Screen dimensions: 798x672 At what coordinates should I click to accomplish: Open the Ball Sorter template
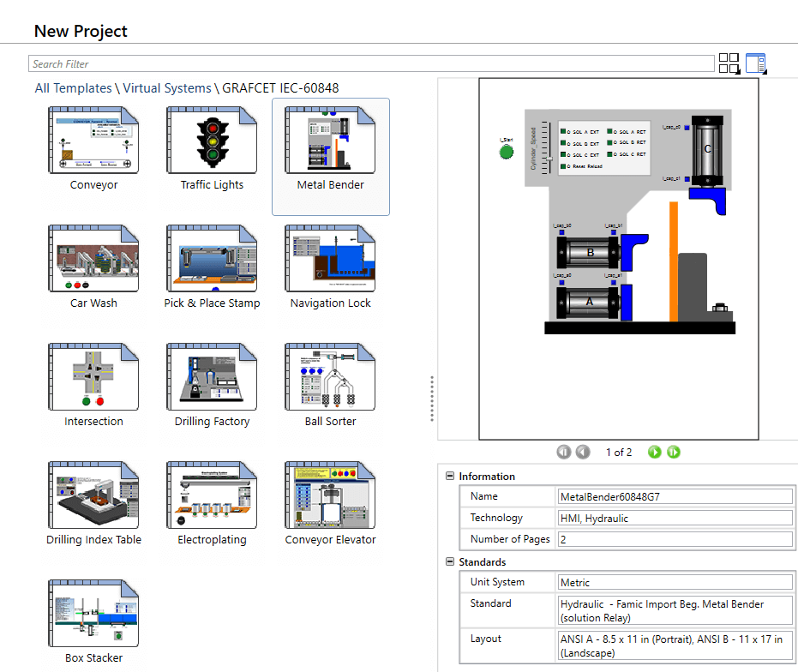(x=330, y=385)
